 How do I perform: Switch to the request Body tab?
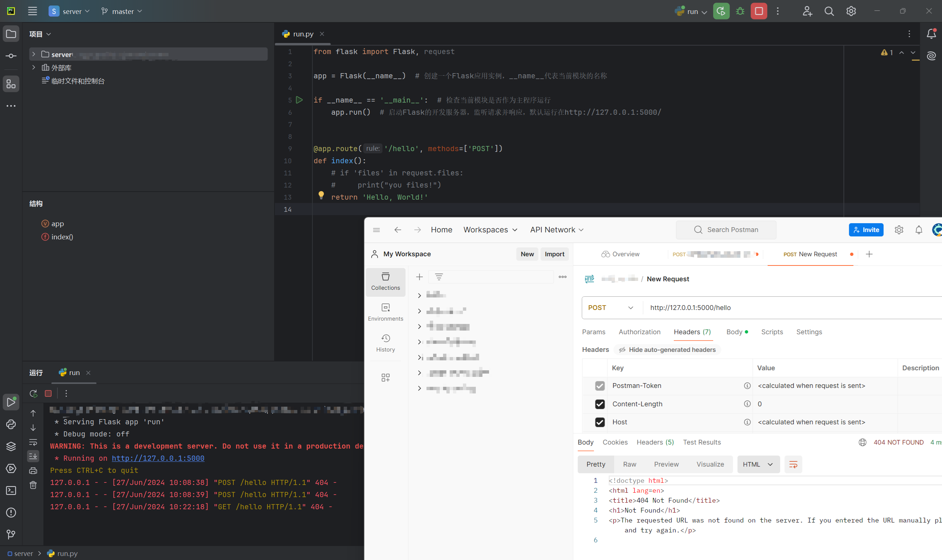[x=734, y=332]
